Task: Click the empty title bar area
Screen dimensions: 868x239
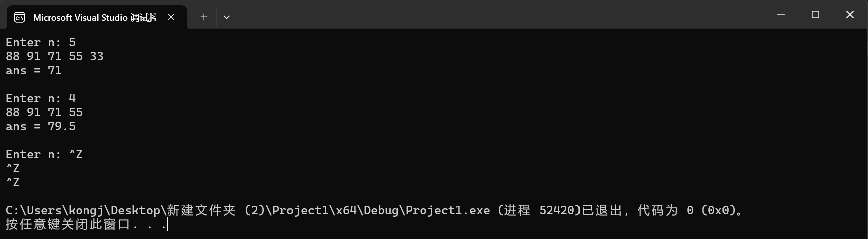Action: (497, 15)
